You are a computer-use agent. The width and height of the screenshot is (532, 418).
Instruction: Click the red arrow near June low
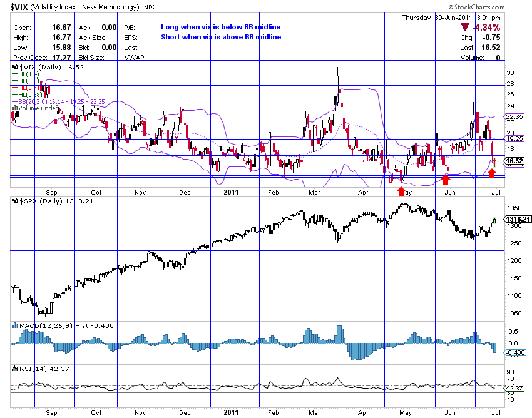445,180
